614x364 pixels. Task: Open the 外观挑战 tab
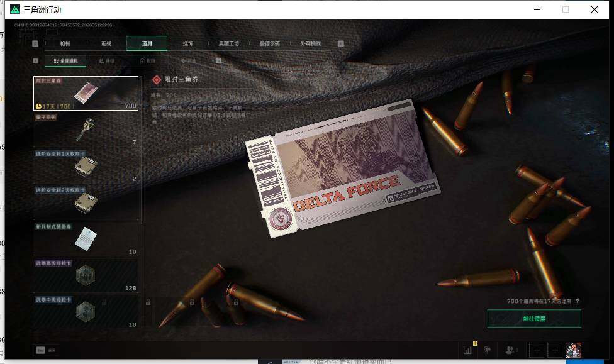tap(311, 43)
